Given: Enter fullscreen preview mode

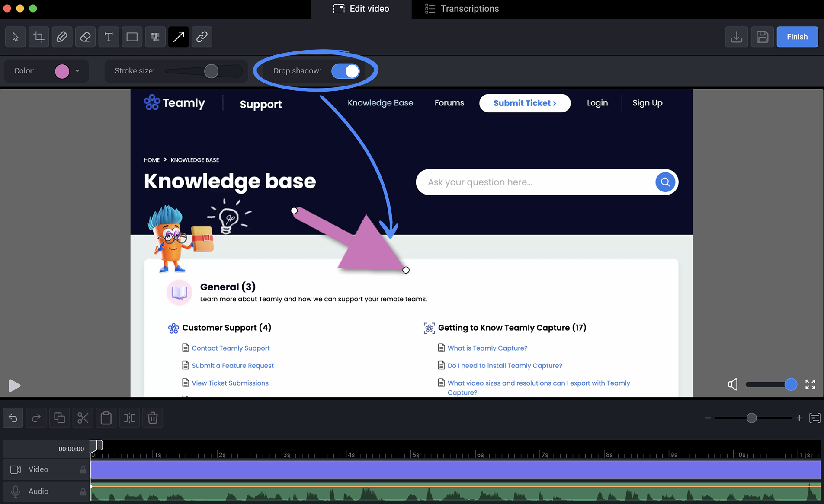Looking at the screenshot, I should pos(810,384).
